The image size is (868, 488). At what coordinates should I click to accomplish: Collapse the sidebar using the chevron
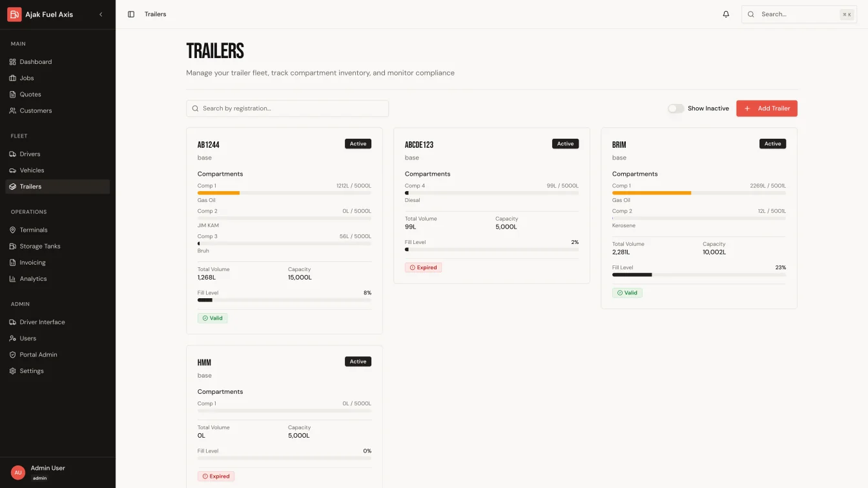click(101, 14)
